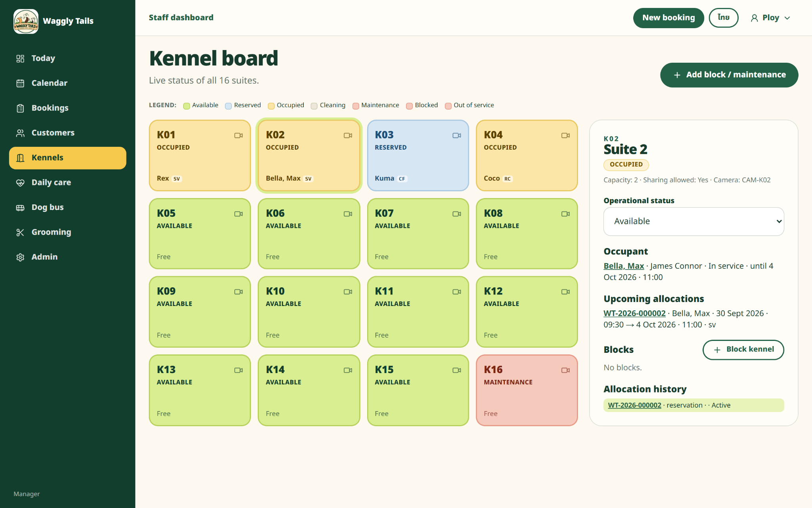Screen dimensions: 812x508
Task: Click the Block kennel button
Action: pyautogui.click(x=743, y=350)
